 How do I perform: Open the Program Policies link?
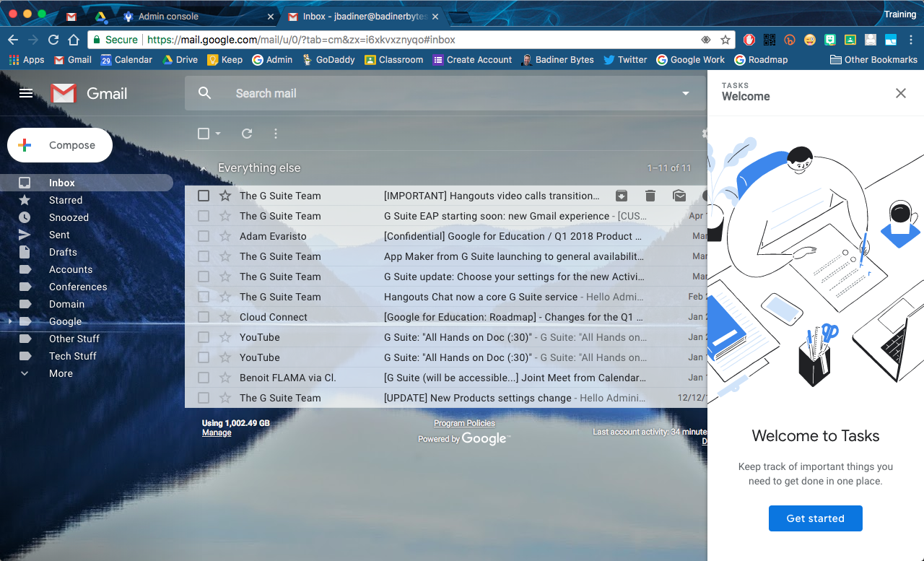[464, 423]
